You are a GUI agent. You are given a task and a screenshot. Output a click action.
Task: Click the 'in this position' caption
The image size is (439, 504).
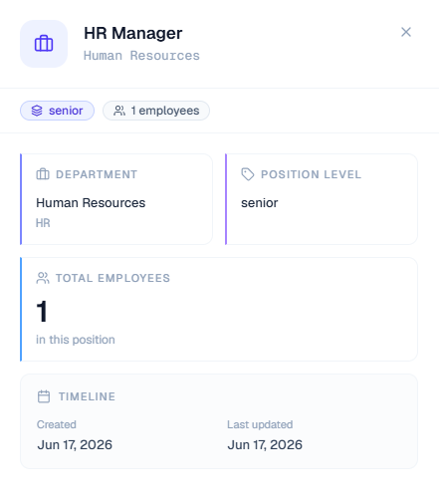pyautogui.click(x=76, y=340)
